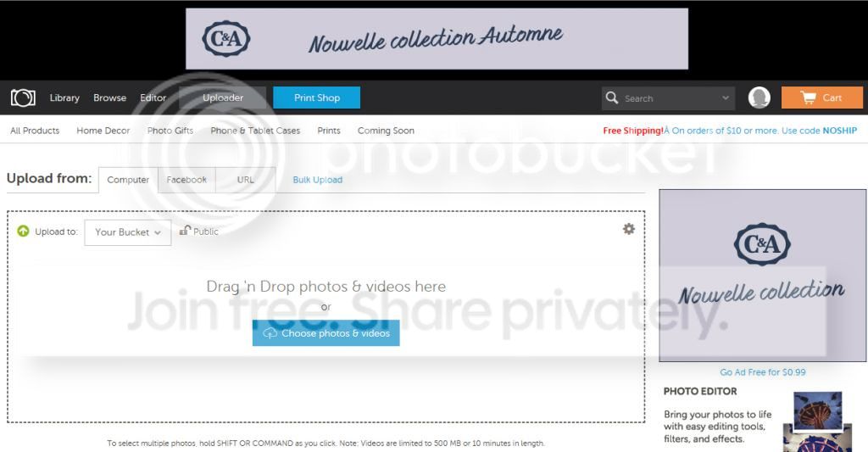
Task: Click the cloud icon on Choose photos button
Action: coord(270,333)
